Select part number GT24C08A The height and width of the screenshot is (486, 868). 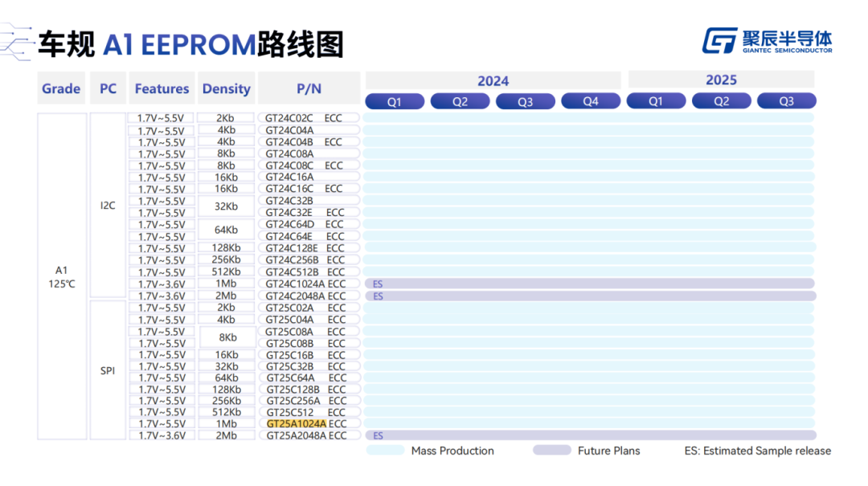click(x=289, y=153)
